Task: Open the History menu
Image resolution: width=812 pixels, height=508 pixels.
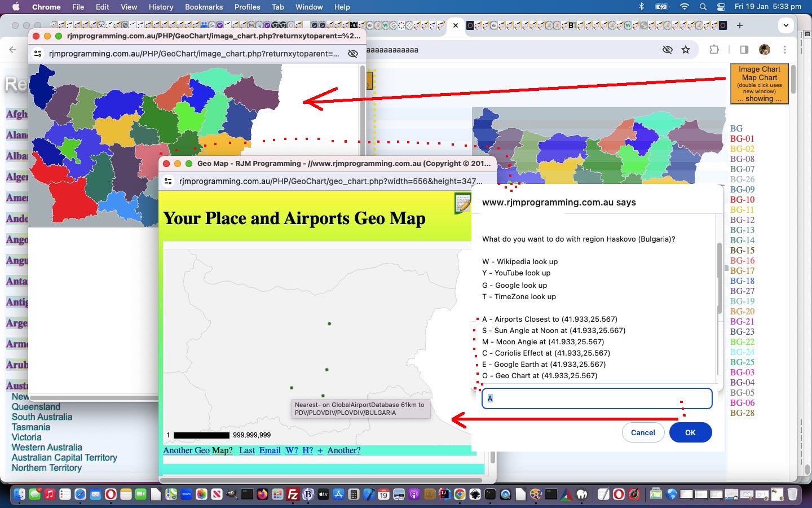Action: [161, 7]
